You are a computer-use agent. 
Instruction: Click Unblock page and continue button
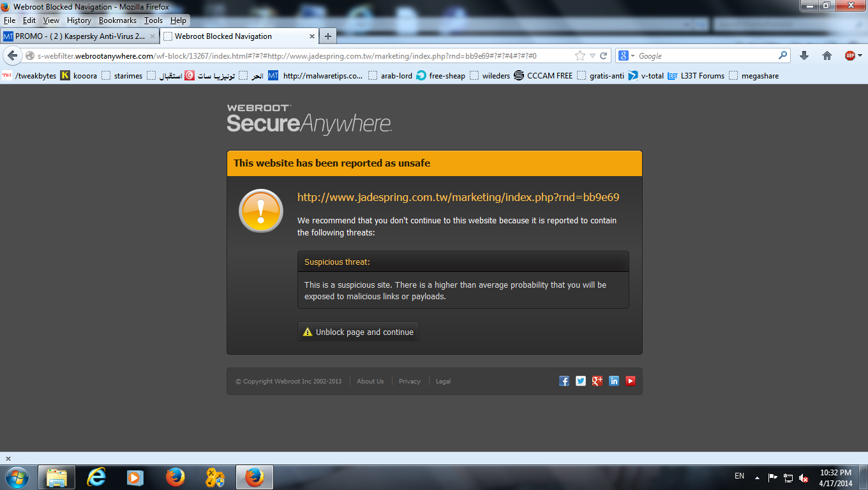[358, 332]
